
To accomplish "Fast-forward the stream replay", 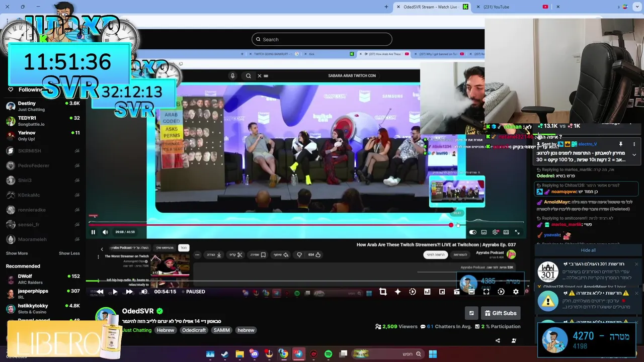I will [x=129, y=292].
